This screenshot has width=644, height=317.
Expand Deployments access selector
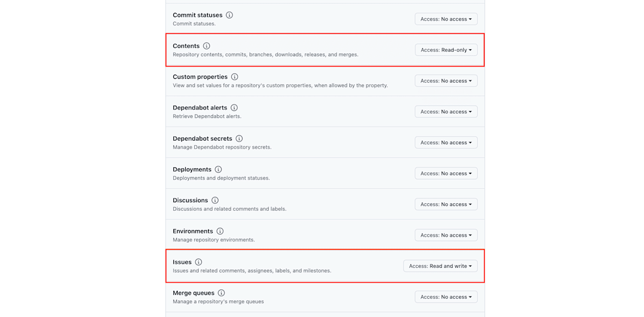(x=446, y=173)
